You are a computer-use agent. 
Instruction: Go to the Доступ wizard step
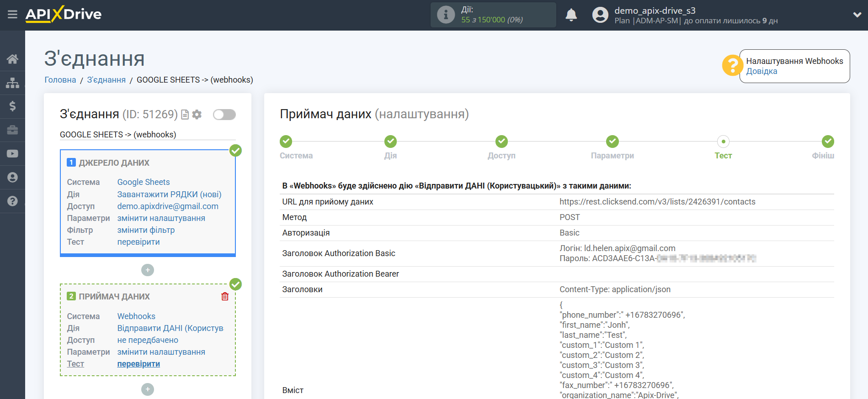(x=501, y=142)
